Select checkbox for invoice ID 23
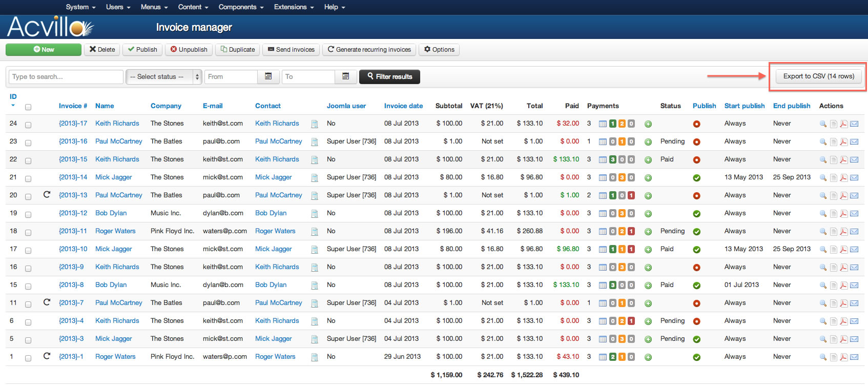This screenshot has width=868, height=387. (28, 143)
